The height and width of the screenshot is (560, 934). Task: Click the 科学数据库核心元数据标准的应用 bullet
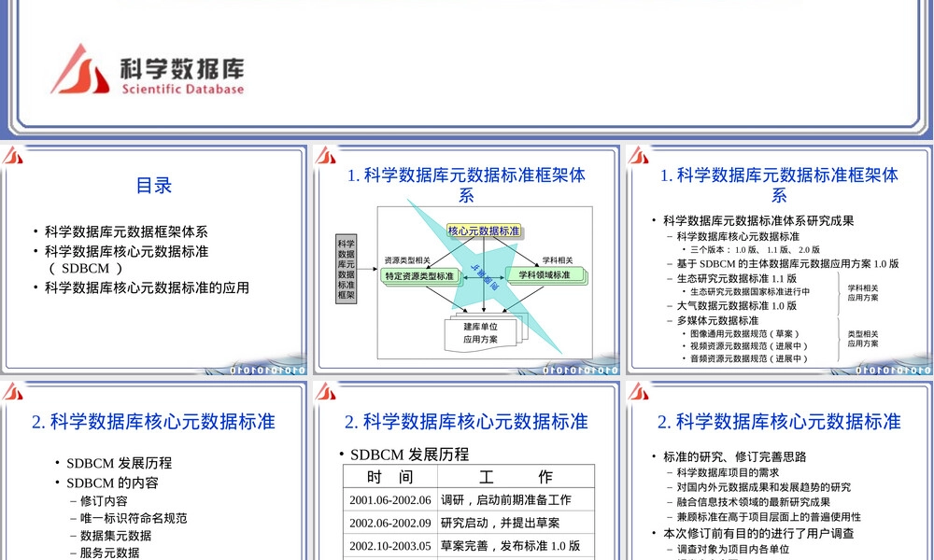148,288
